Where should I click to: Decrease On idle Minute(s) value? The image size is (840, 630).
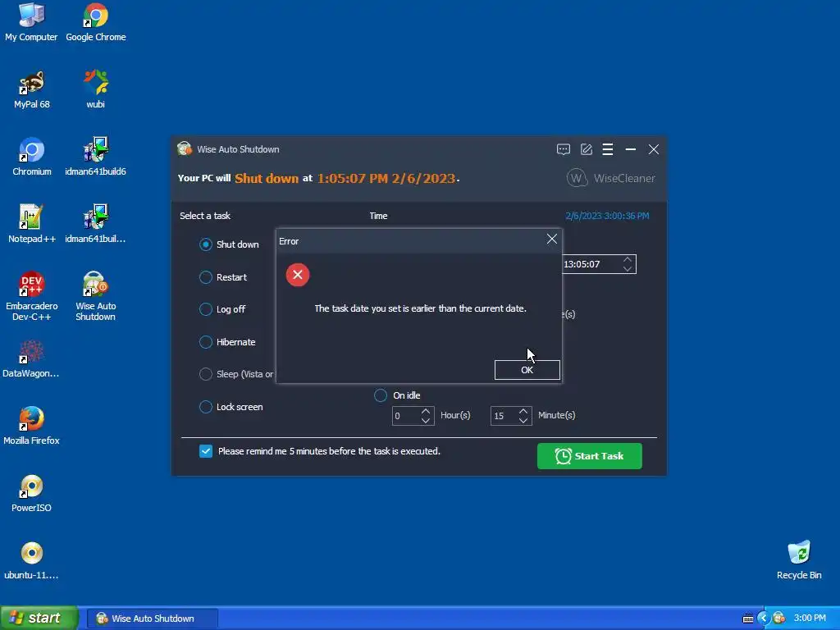pyautogui.click(x=523, y=420)
